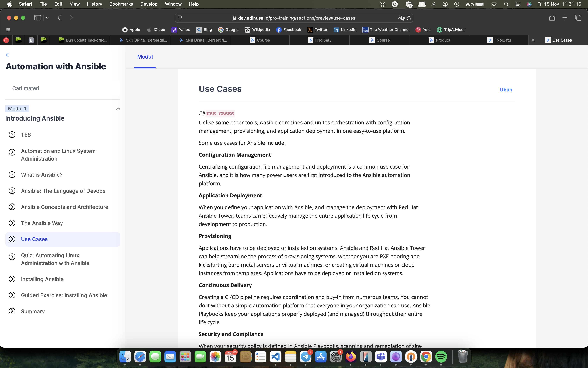The image size is (588, 368).
Task: Open Spotlight search in menu bar
Action: pos(506,4)
